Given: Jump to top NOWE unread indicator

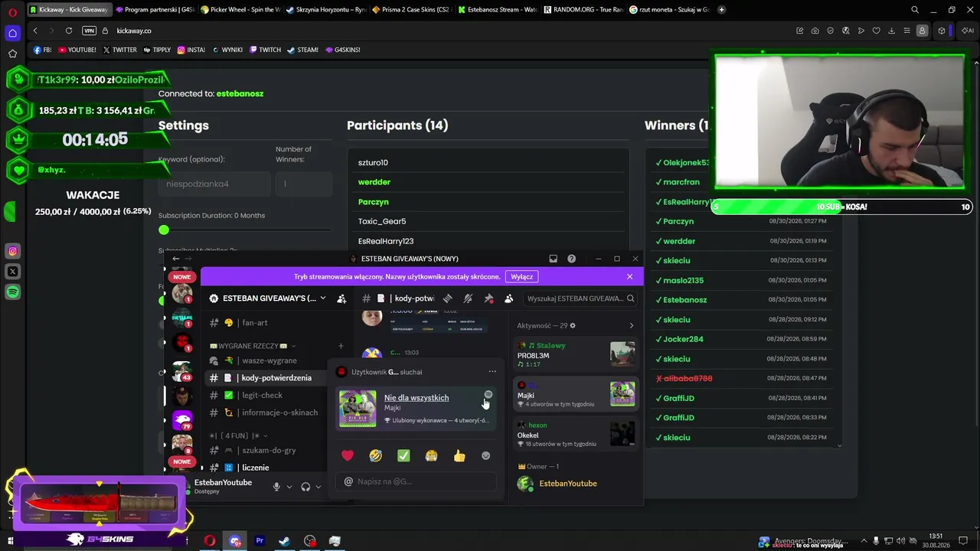Looking at the screenshot, I should pos(181,277).
